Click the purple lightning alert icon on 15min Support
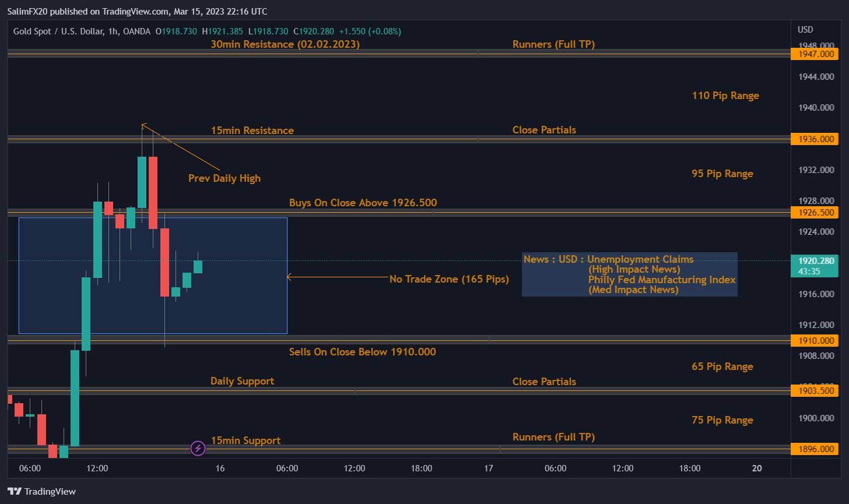The image size is (849, 504). (x=197, y=448)
